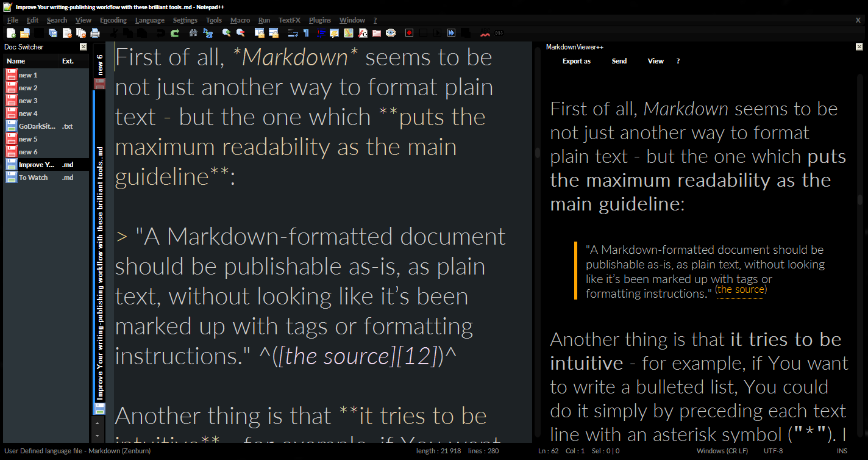Print the document via printer icon
The height and width of the screenshot is (460, 868).
(95, 32)
